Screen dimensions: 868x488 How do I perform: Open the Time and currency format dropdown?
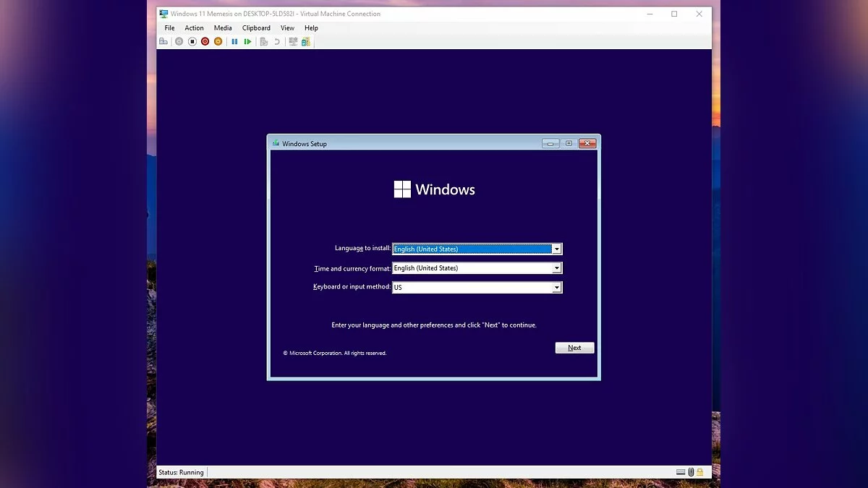click(556, 268)
